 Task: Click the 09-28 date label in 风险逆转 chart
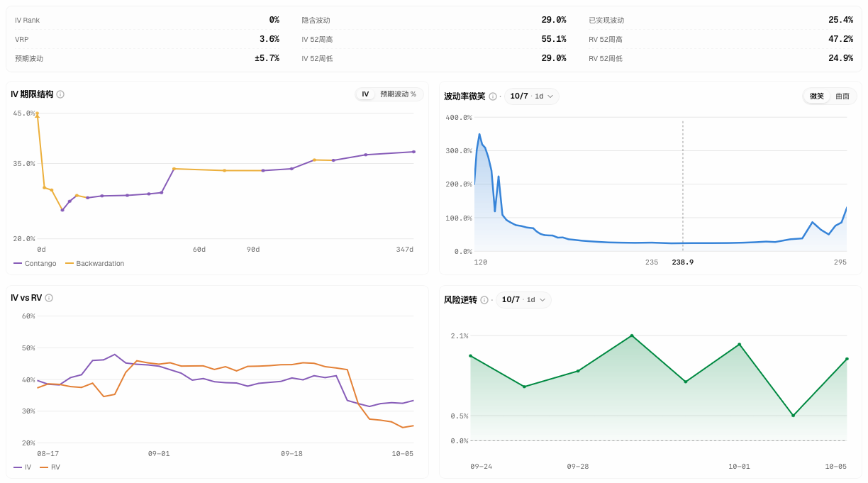578,467
